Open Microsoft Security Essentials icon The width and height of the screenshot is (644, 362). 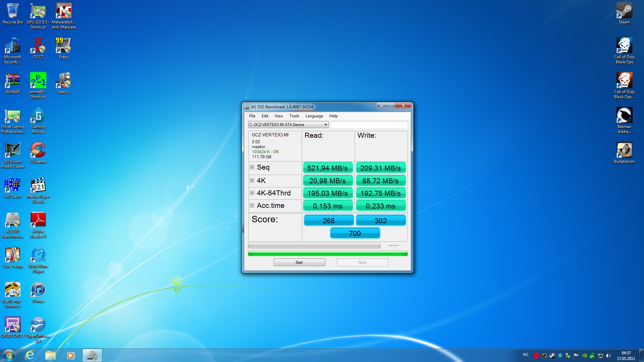point(13,51)
